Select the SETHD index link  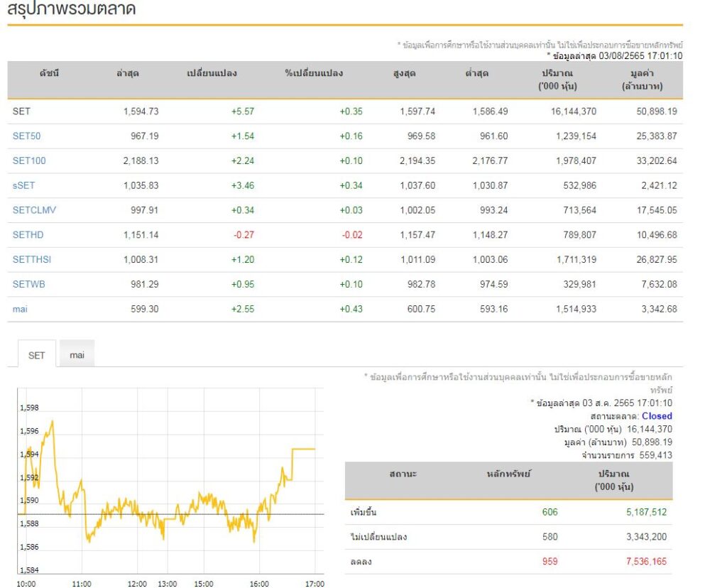pyautogui.click(x=28, y=234)
